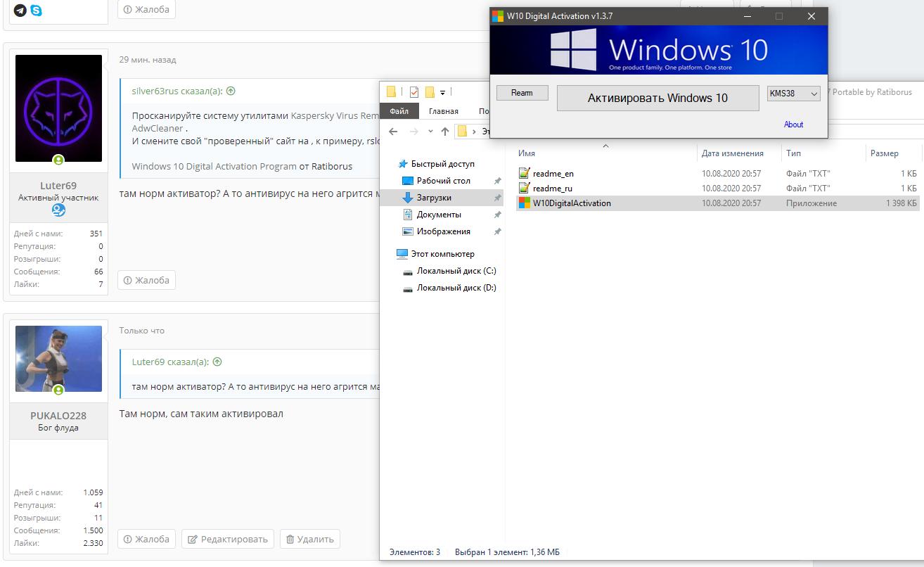Viewport: 924px width, 567px height.
Task: Click the arrow icon after "Luter69 сказал(а):"
Action: tap(217, 362)
